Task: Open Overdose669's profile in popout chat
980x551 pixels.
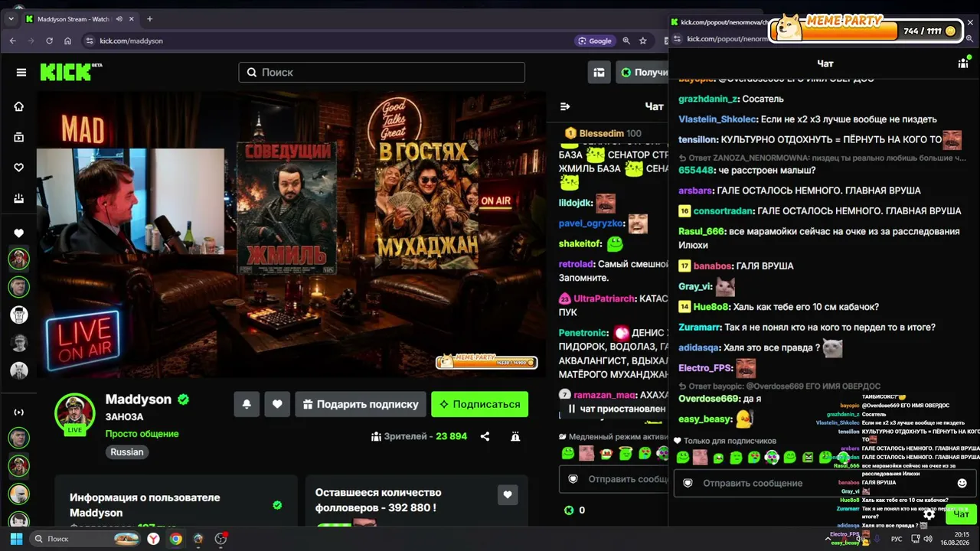Action: pos(708,399)
